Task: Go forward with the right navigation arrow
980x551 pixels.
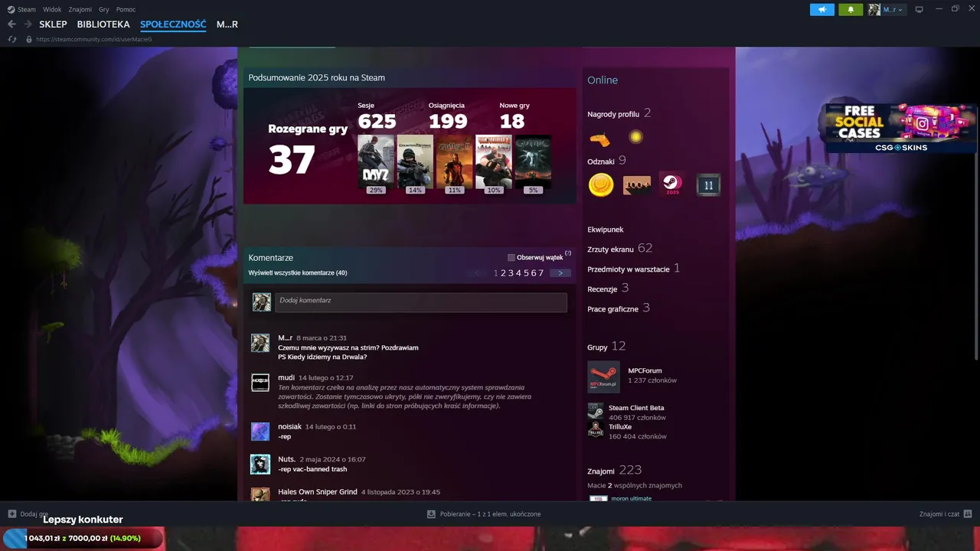Action: (28, 24)
